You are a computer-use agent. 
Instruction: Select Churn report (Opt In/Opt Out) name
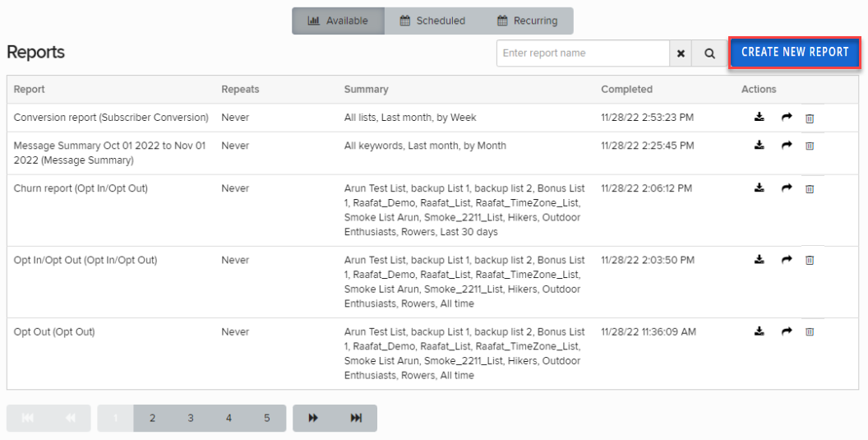coord(81,188)
